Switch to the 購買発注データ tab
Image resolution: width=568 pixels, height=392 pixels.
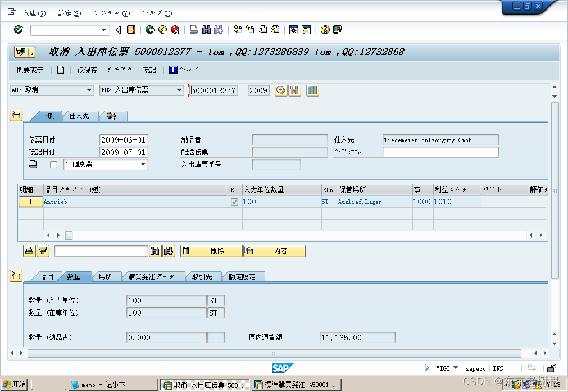(x=151, y=277)
